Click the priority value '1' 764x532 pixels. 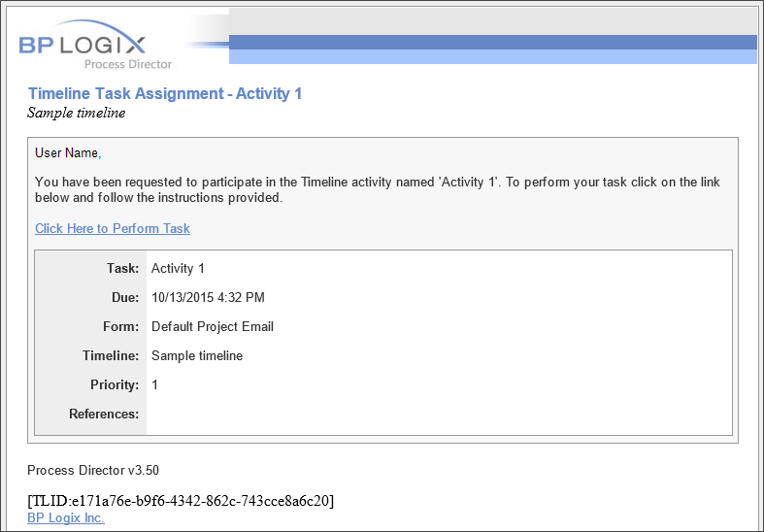[x=155, y=384]
